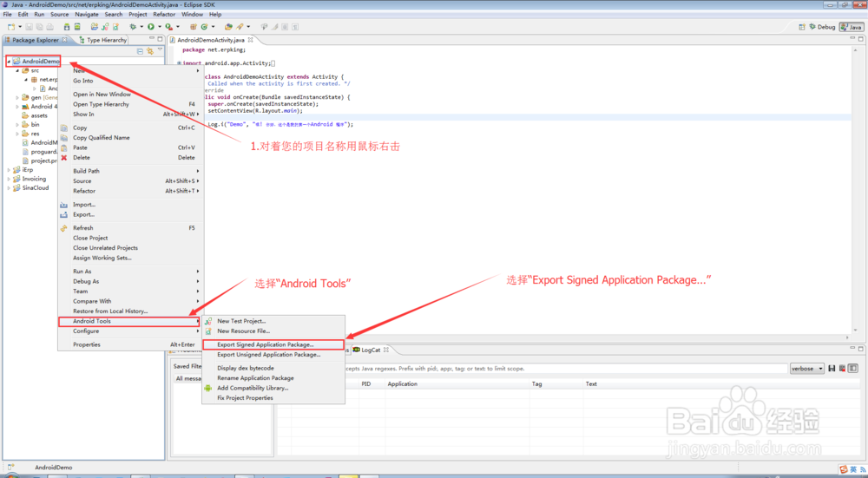868x478 pixels.
Task: Expand the Run As submenu
Action: pos(129,271)
